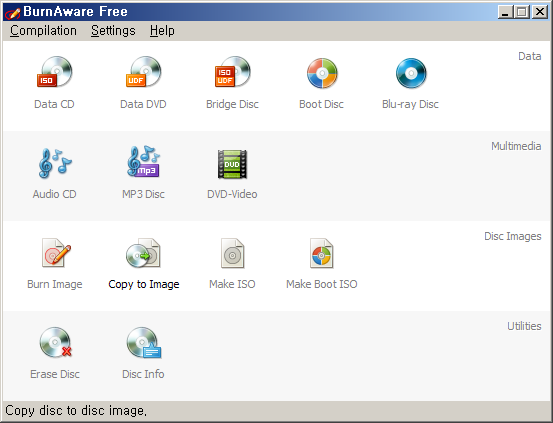The height and width of the screenshot is (423, 553).
Task: Open the Boot Disc icon
Action: click(x=322, y=73)
